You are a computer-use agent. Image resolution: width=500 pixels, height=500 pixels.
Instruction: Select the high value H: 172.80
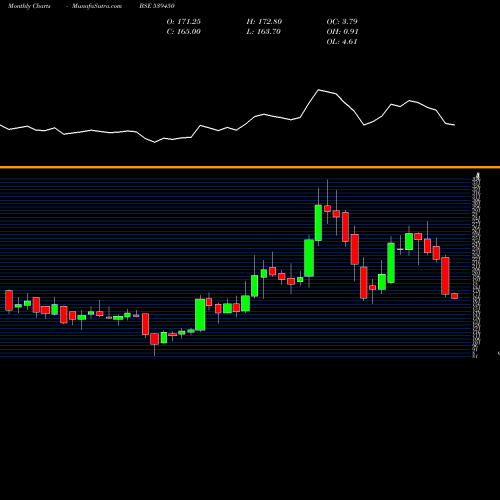264,22
